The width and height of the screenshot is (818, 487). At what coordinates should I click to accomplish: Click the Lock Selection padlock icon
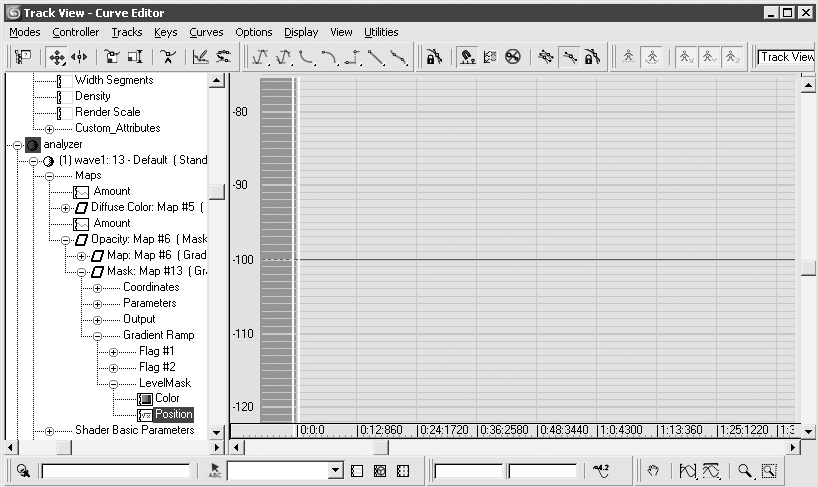point(434,57)
